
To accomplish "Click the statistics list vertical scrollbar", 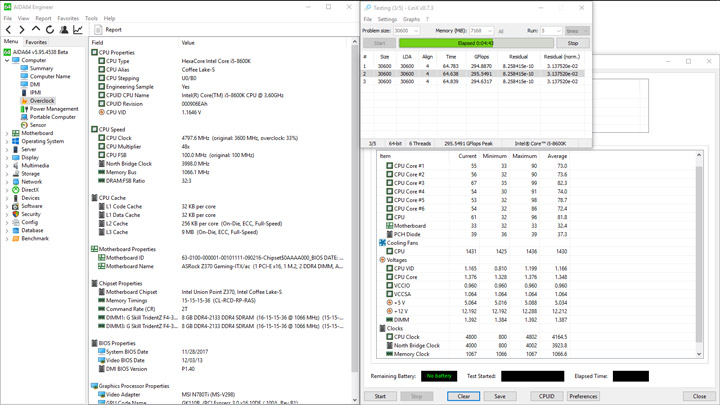I will (x=699, y=255).
